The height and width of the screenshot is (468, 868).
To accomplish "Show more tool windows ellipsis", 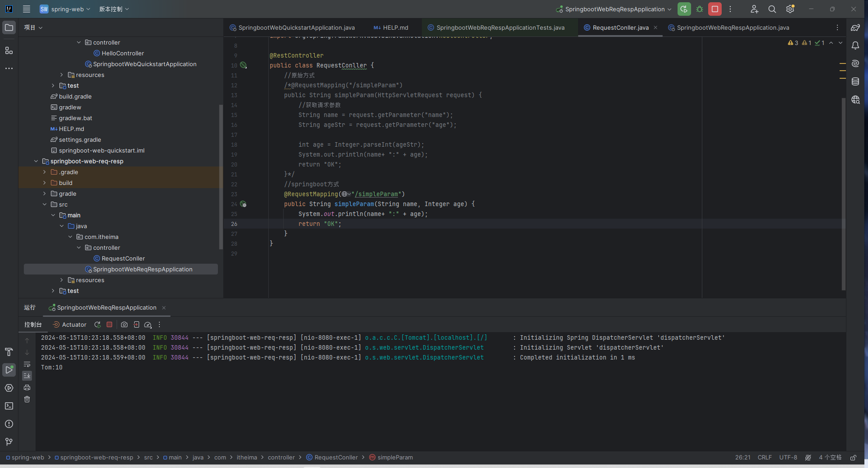I will (9, 68).
